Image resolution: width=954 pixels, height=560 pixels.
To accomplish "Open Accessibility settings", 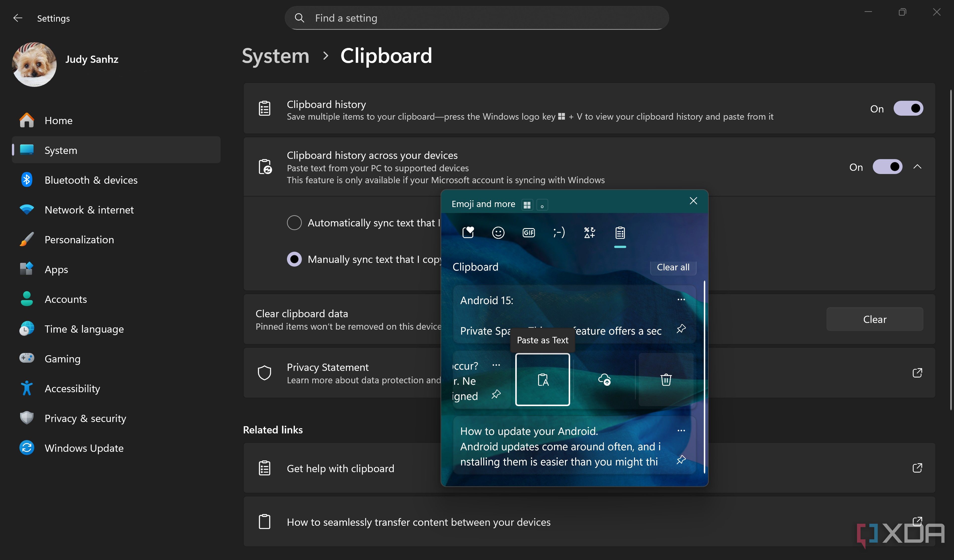I will [x=116, y=388].
